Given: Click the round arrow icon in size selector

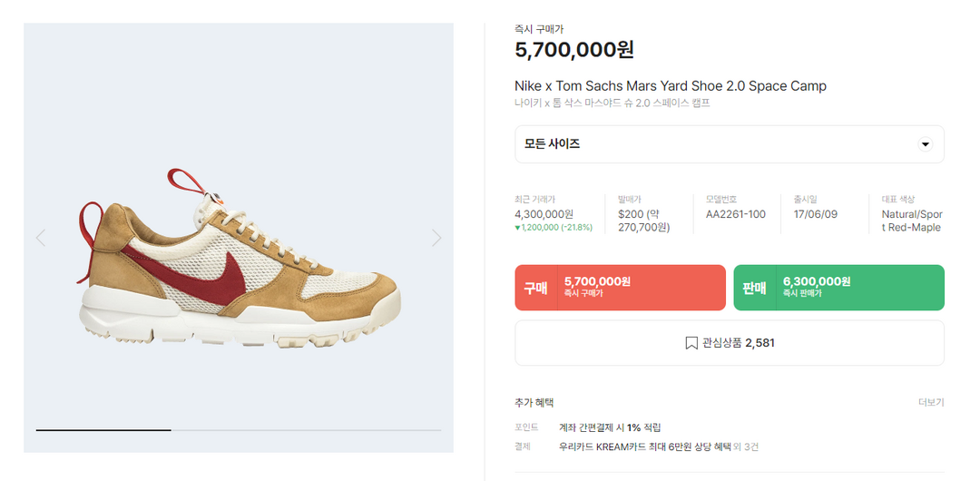Looking at the screenshot, I should 925,144.
